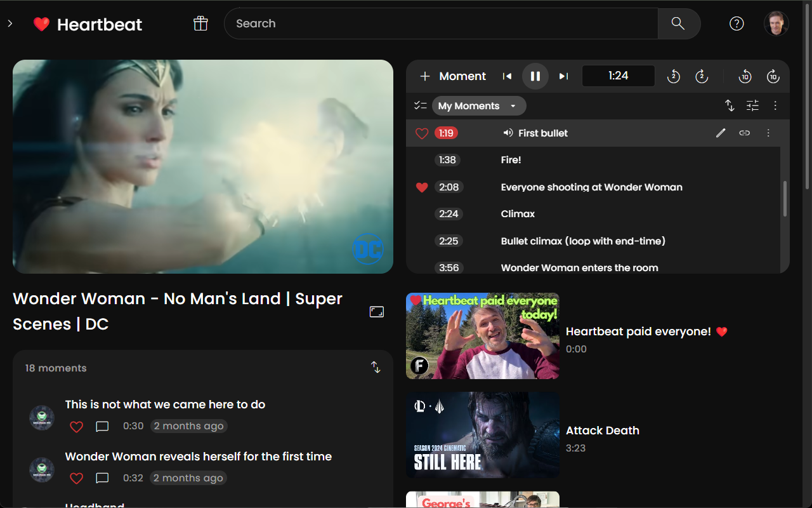Click the speaker icon beside First bullet
This screenshot has width=812, height=508.
coord(507,133)
